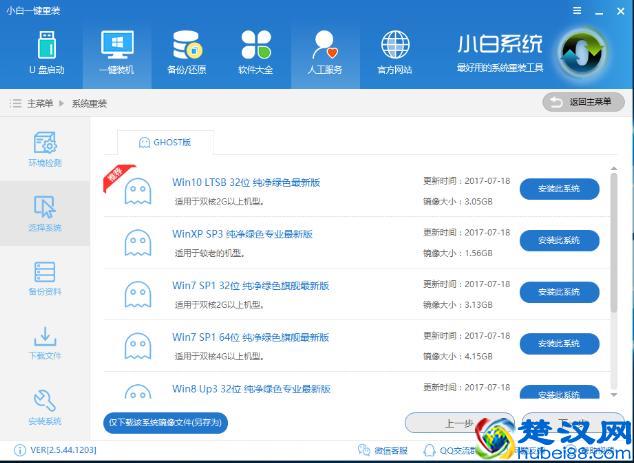Click the system list vertical scrollbar thumb
634x463 pixels.
click(614, 243)
